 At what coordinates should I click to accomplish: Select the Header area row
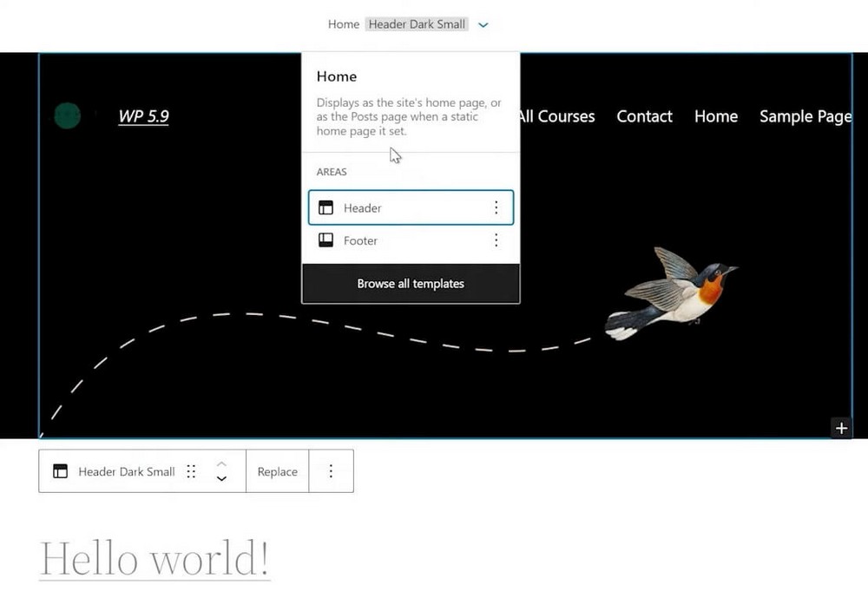411,207
